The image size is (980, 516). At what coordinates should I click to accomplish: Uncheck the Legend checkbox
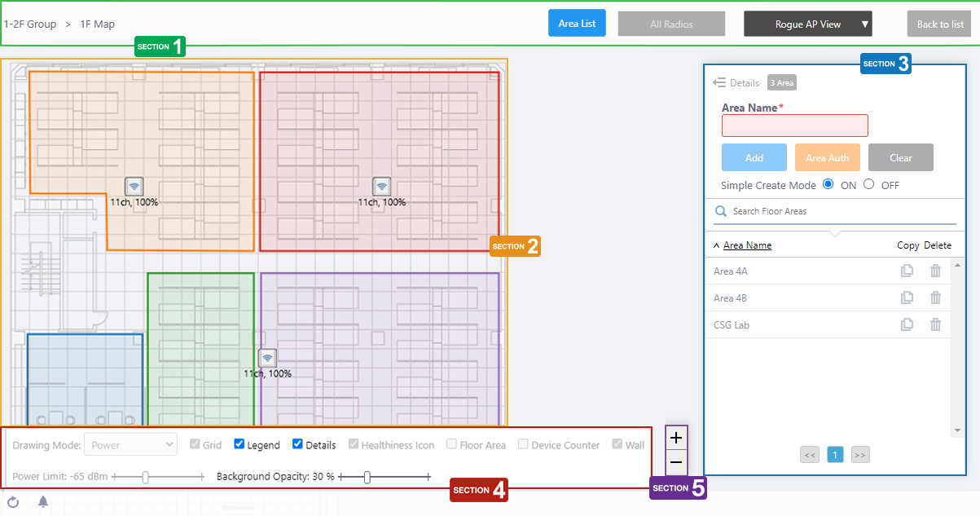[240, 445]
